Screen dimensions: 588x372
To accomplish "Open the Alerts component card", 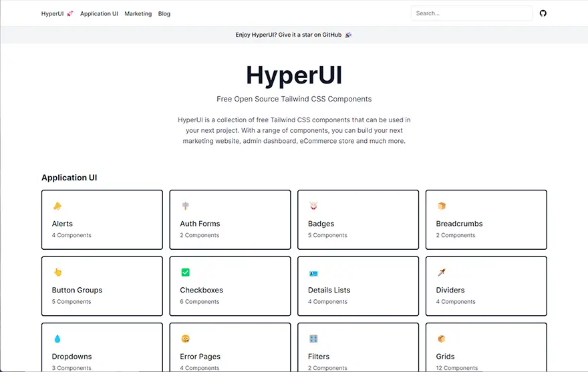I will click(x=102, y=219).
